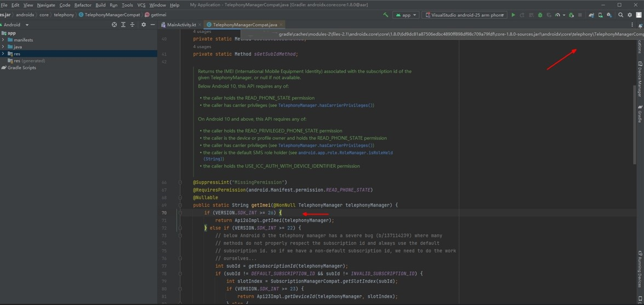Click the '4 usages' hint above sGetSubIdMethod
The width and height of the screenshot is (644, 305).
point(202,47)
